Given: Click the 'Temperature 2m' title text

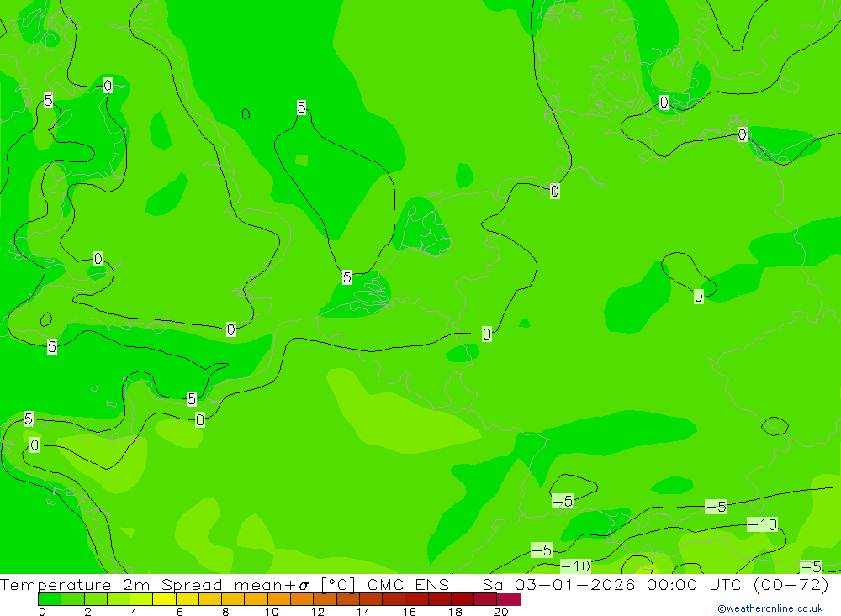Looking at the screenshot, I should [x=75, y=584].
